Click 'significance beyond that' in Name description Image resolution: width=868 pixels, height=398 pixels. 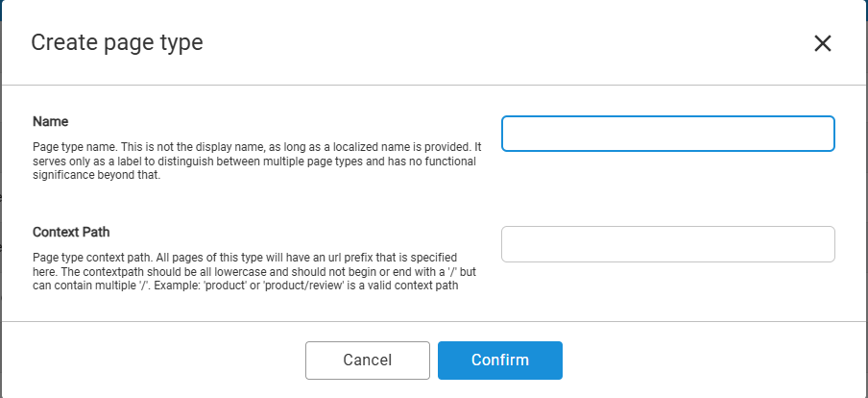point(96,175)
